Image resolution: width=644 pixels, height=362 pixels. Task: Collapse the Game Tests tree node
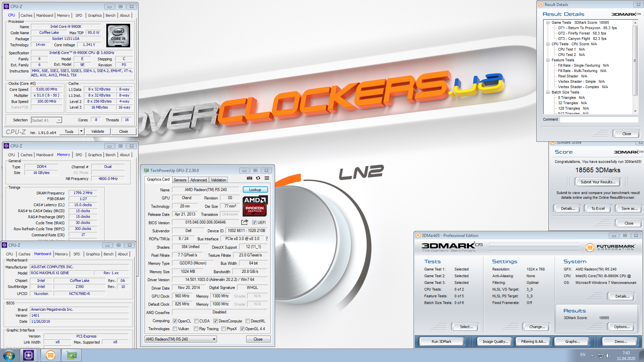pyautogui.click(x=548, y=23)
